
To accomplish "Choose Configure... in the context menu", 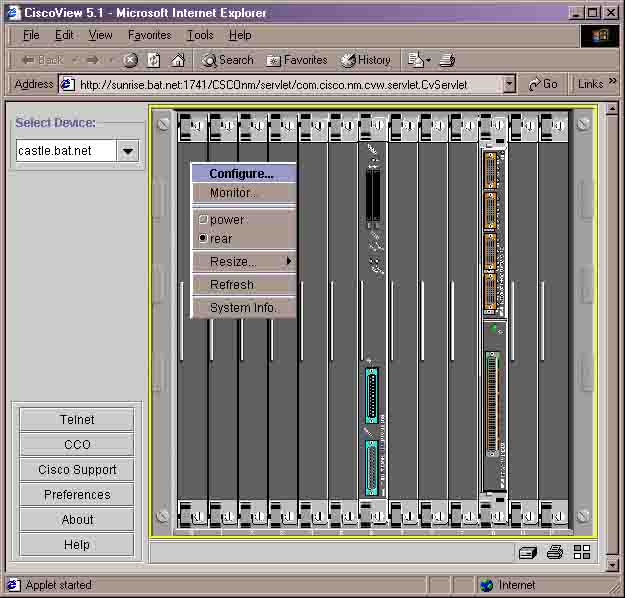I will point(244,174).
